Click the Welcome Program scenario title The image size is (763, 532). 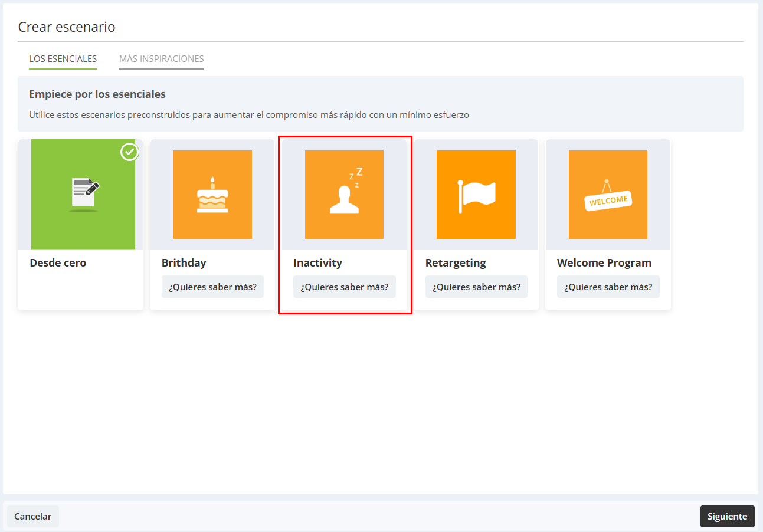point(604,263)
